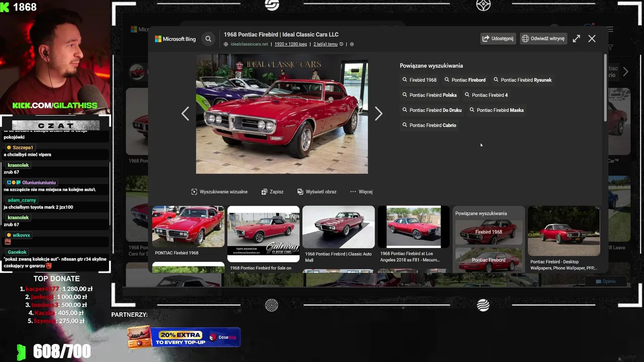The width and height of the screenshot is (644, 362).
Task: Click the CZAT chat header
Action: click(x=55, y=125)
